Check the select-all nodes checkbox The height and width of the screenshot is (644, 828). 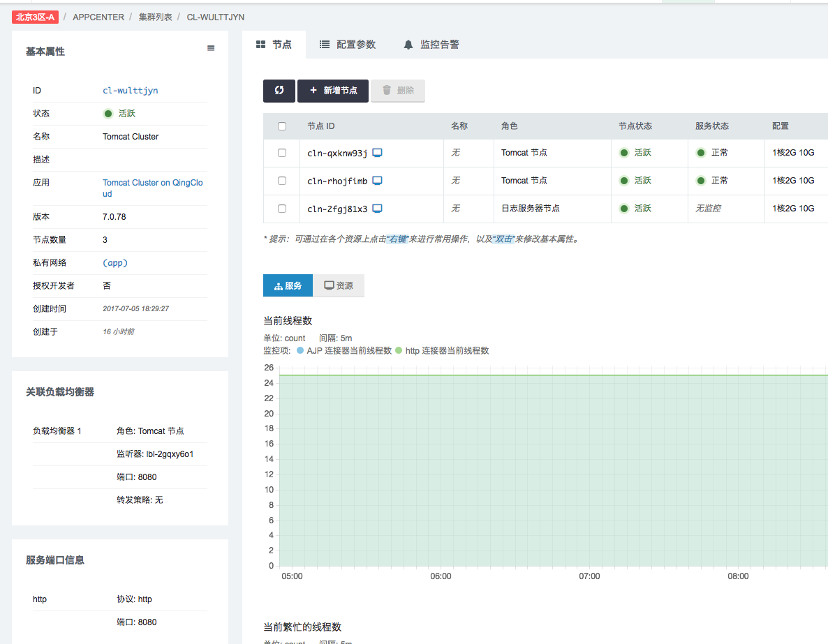coord(282,126)
